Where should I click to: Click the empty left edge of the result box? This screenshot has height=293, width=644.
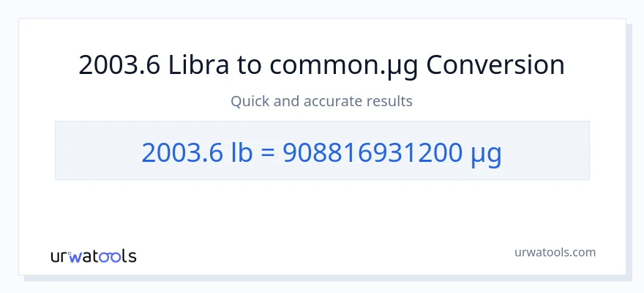(x=80, y=151)
